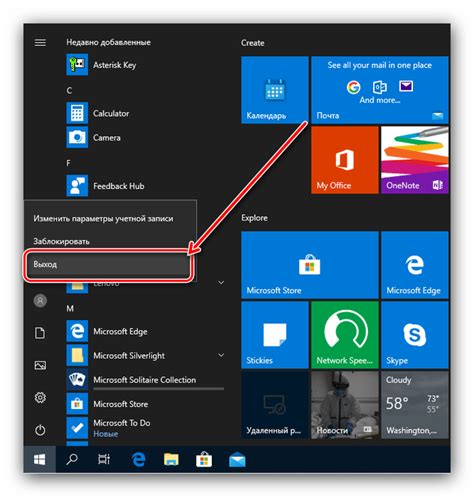Open the My Office tile
This screenshot has height=497, width=474.
pyautogui.click(x=345, y=160)
